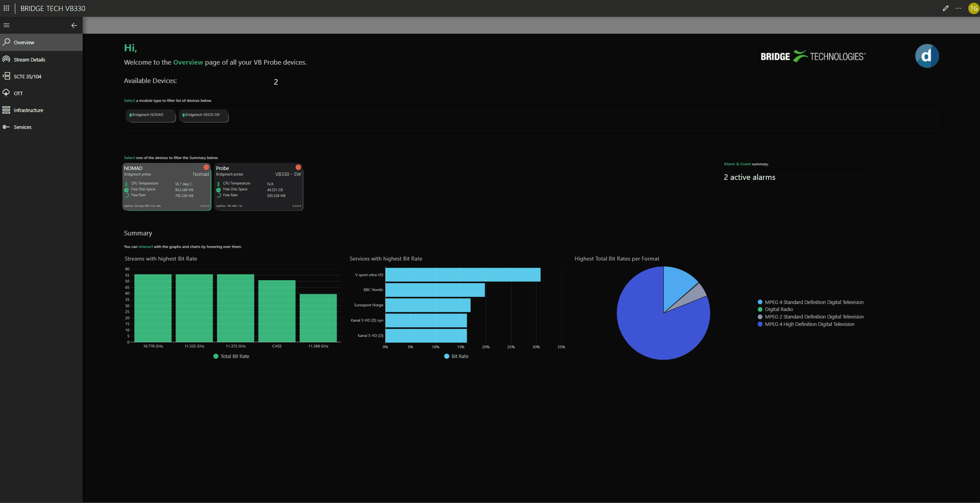Screen dimensions: 980x503
Task: Click NOMAD uptime text '36 days 00h 31m 56s'
Action: click(x=147, y=206)
